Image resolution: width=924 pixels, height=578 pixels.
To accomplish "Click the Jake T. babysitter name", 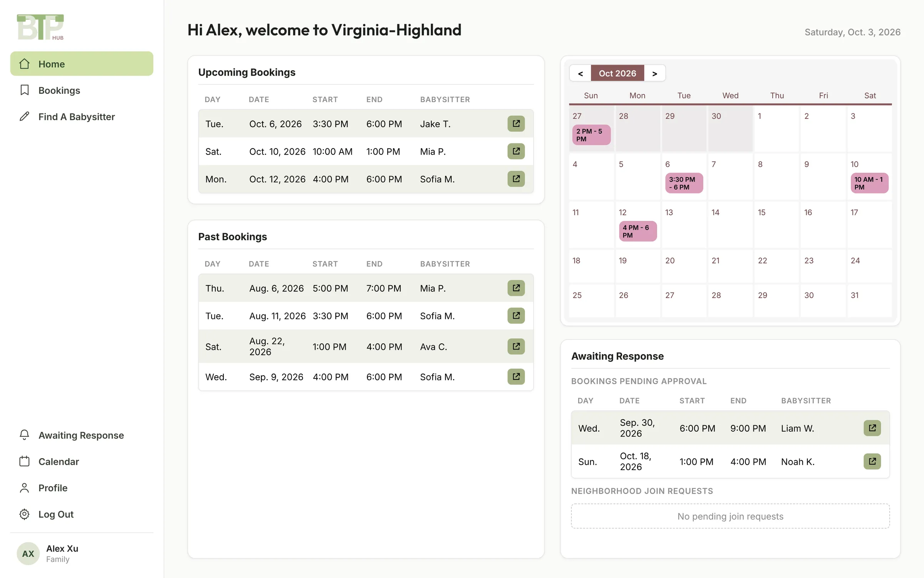I will (435, 124).
